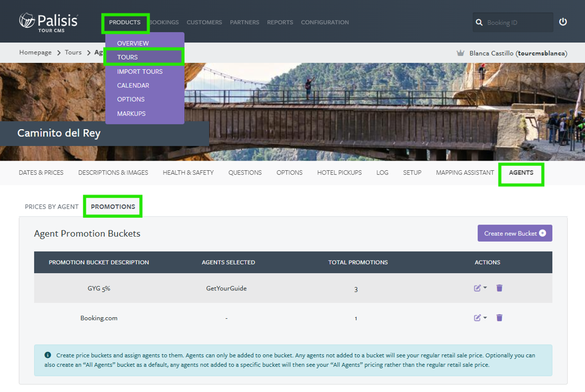Open the Customers menu
Image resolution: width=585 pixels, height=392 pixels.
[204, 22]
